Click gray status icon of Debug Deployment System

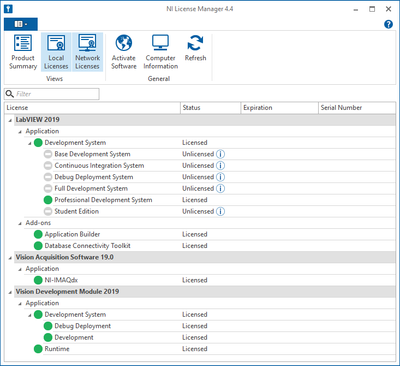pyautogui.click(x=48, y=177)
